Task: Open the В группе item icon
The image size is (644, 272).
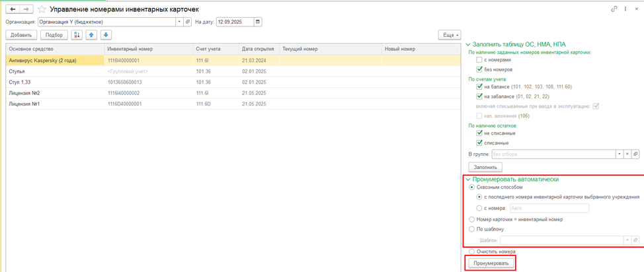Action: pyautogui.click(x=635, y=154)
